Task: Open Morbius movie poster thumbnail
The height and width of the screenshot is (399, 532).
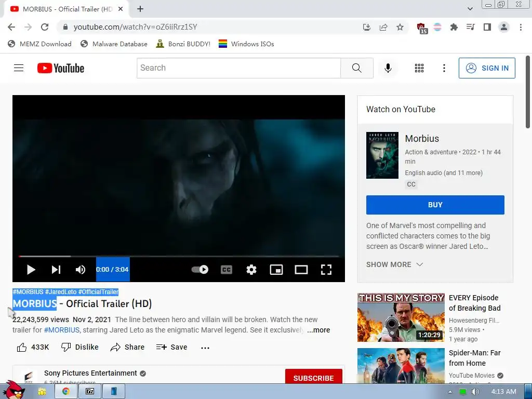Action: pyautogui.click(x=382, y=155)
